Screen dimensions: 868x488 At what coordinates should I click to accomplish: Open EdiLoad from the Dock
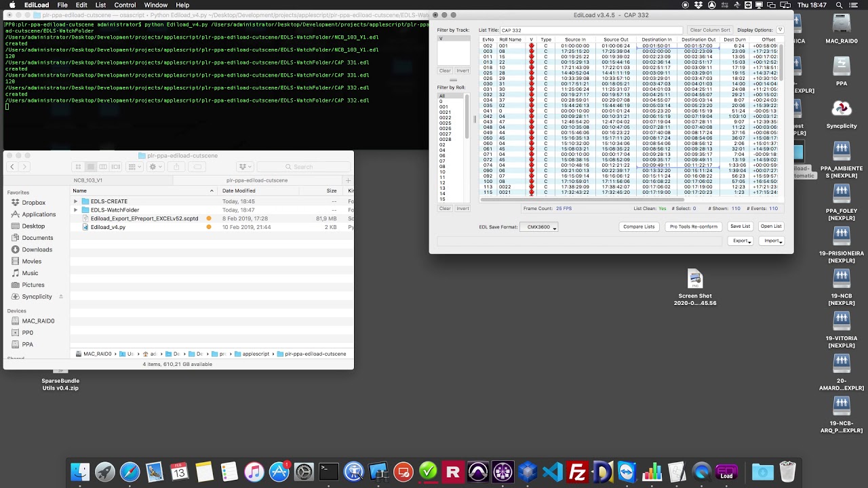(x=726, y=472)
